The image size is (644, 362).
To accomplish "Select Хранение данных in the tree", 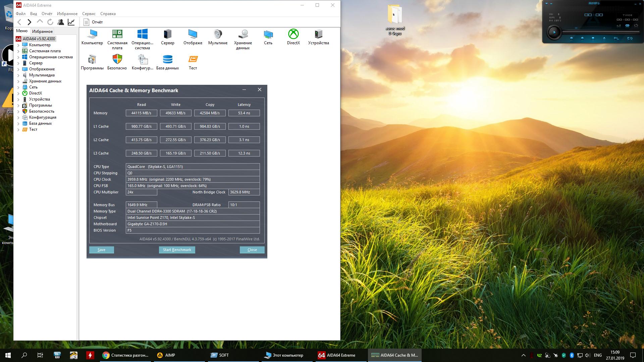I will pyautogui.click(x=45, y=81).
